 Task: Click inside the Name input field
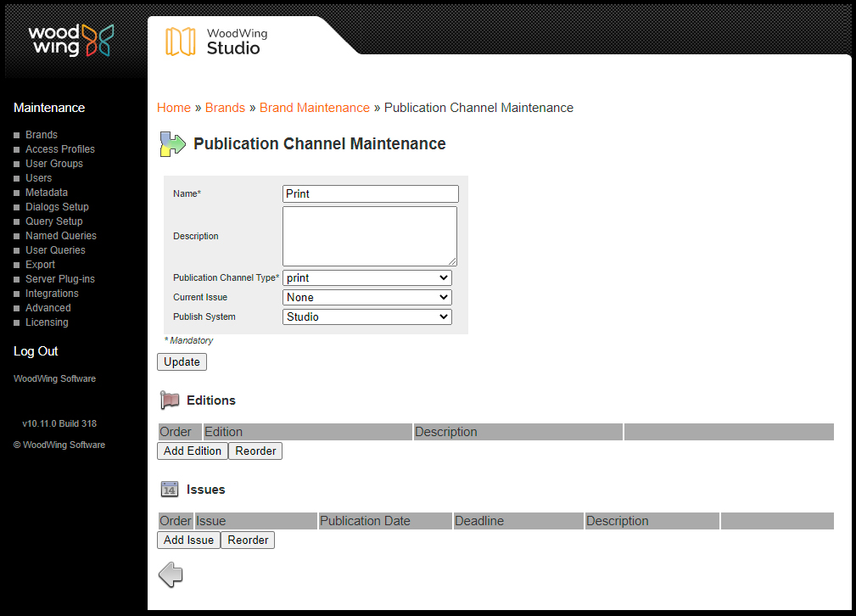coord(370,193)
